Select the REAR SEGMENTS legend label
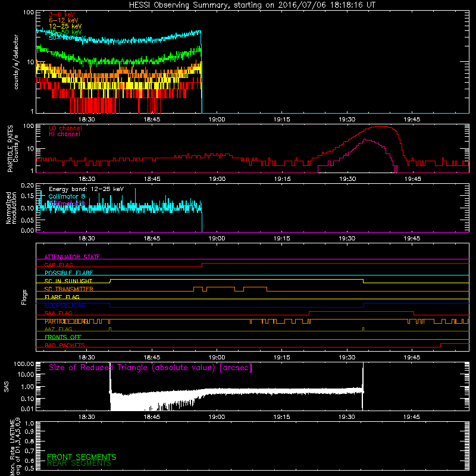 79,464
